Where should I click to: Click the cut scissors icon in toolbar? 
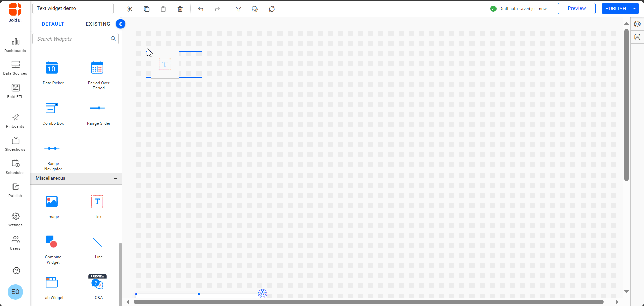click(130, 9)
